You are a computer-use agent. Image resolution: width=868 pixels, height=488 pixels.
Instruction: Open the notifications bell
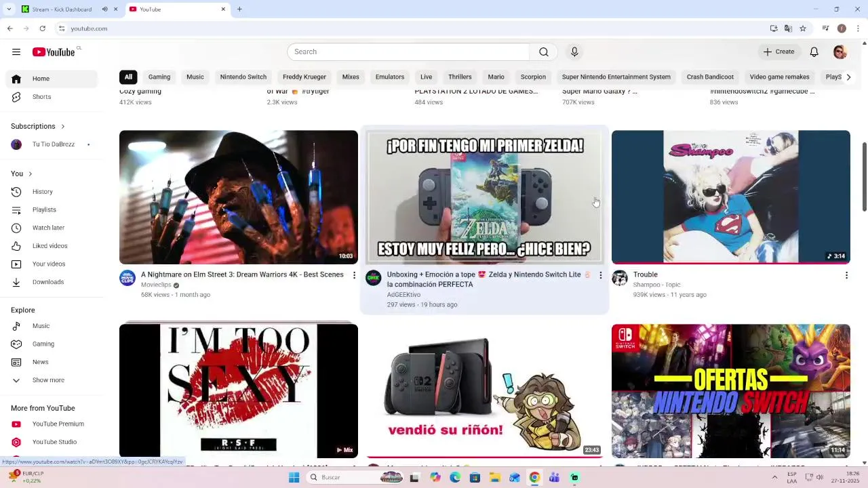[x=814, y=52]
